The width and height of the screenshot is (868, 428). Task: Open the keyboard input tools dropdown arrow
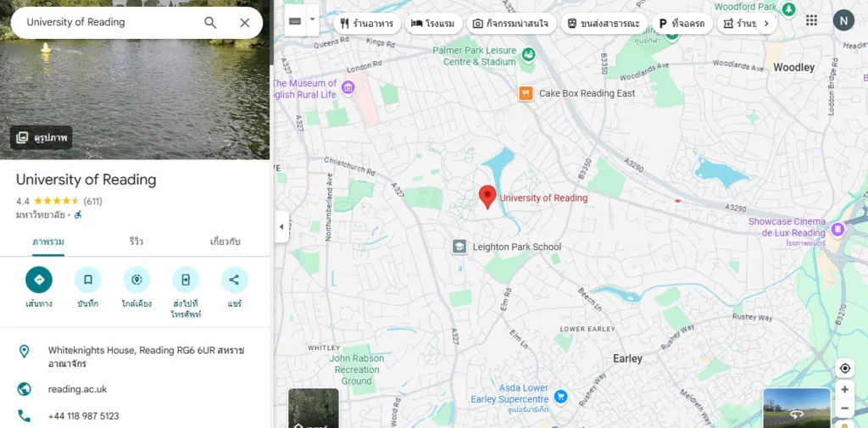tap(312, 19)
